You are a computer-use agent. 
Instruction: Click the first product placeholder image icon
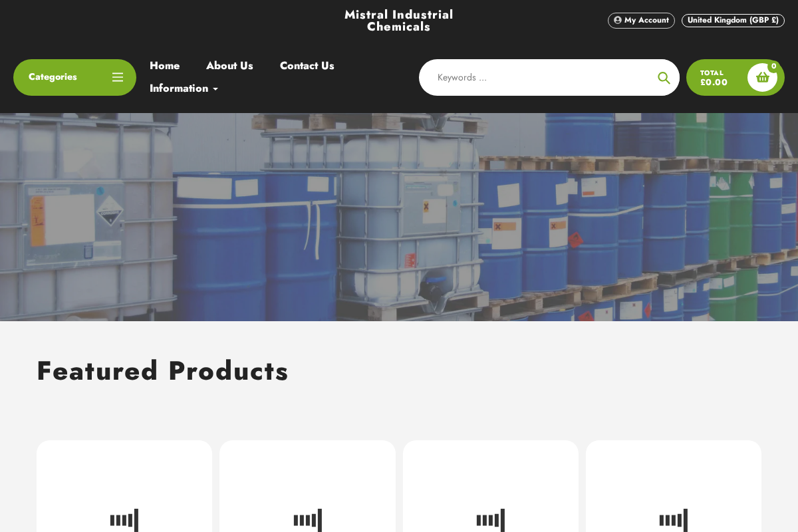[x=124, y=521]
